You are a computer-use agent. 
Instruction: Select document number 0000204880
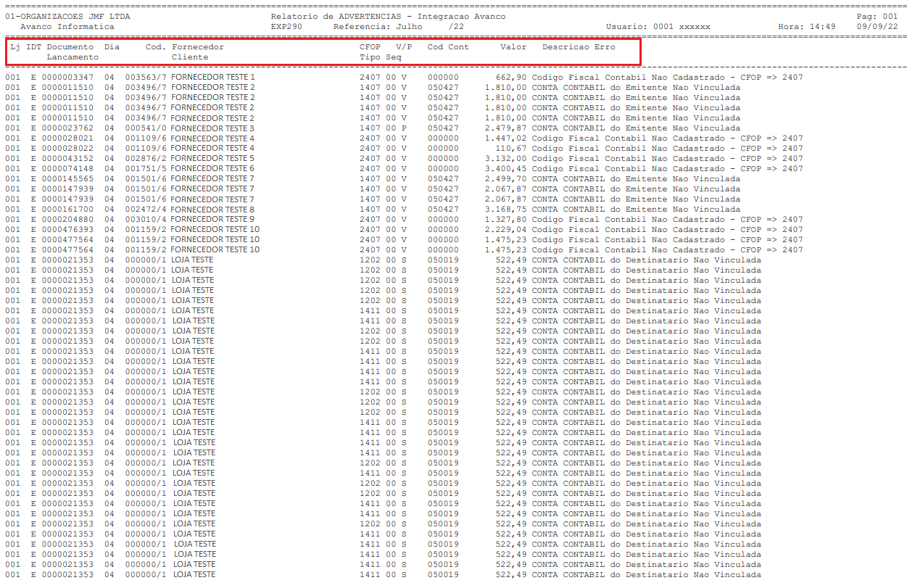point(67,220)
